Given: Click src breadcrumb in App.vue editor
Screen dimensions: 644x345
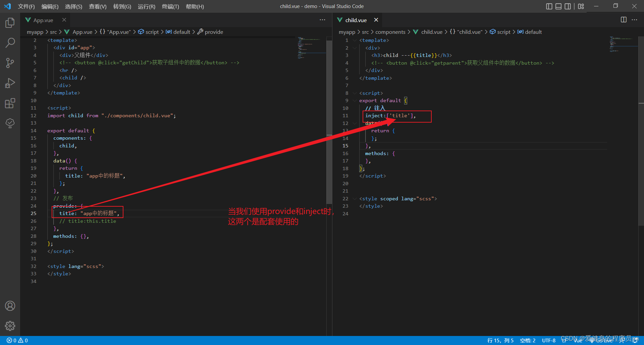Looking at the screenshot, I should coord(53,32).
